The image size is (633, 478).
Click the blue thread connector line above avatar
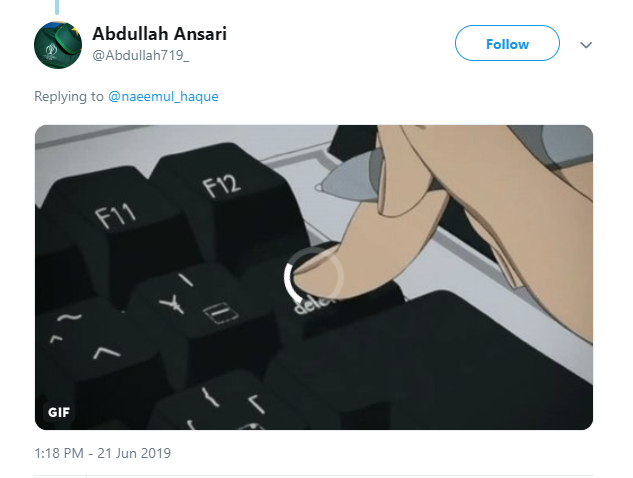click(x=57, y=7)
